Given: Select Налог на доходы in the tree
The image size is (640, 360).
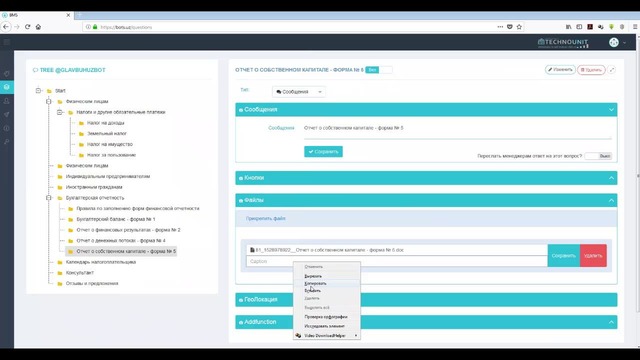Looking at the screenshot, I should [106, 123].
